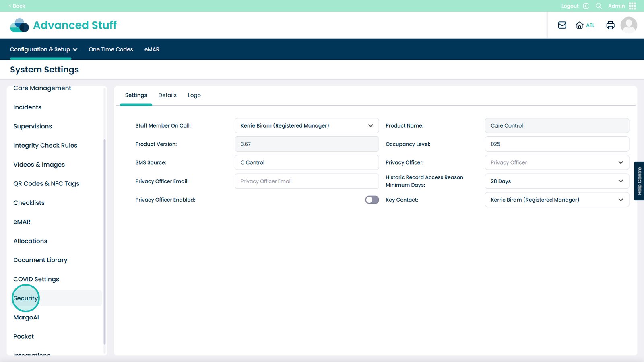Open the Admin apps grid icon

[x=632, y=6]
